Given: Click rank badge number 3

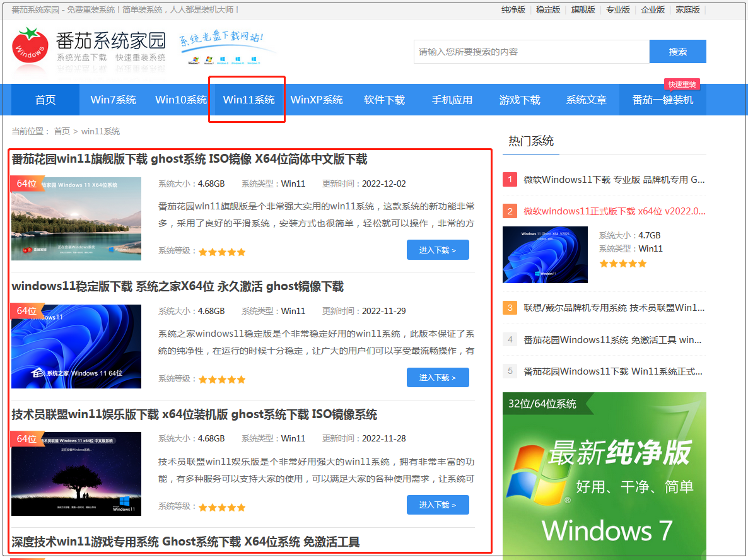Looking at the screenshot, I should [x=510, y=308].
